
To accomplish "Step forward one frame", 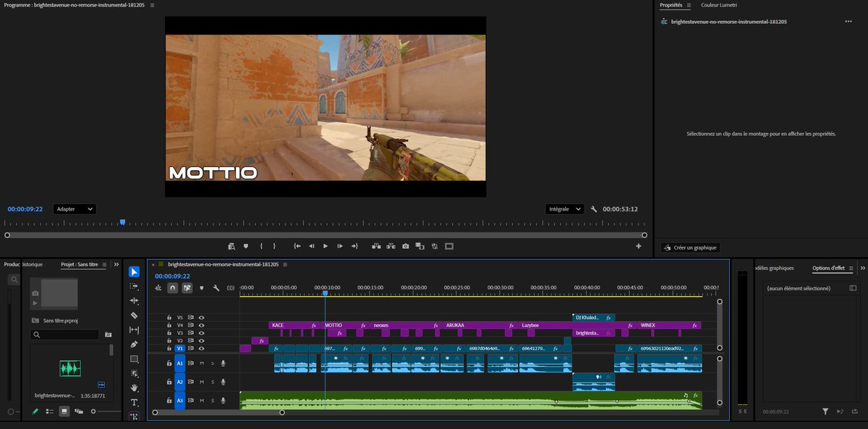I will pos(340,246).
